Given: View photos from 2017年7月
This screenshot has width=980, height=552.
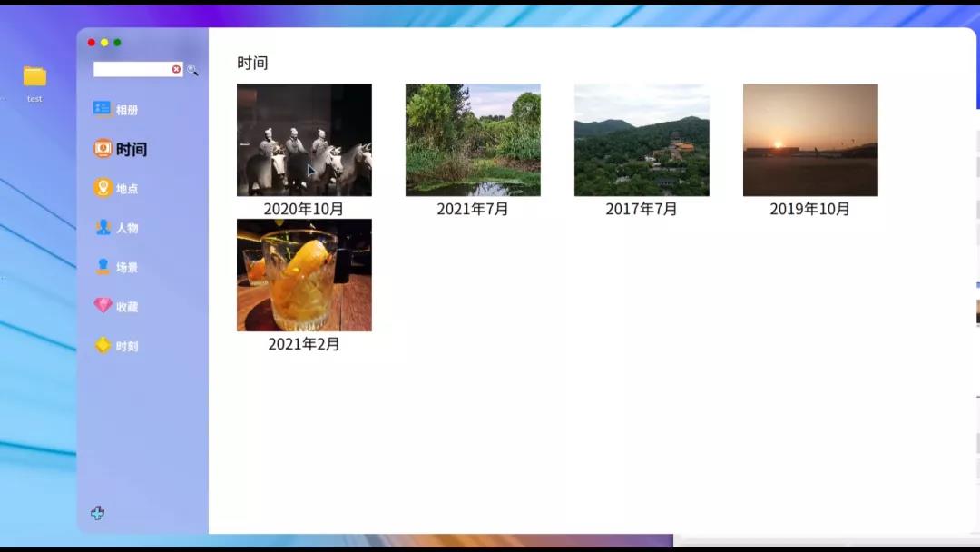Looking at the screenshot, I should point(642,140).
